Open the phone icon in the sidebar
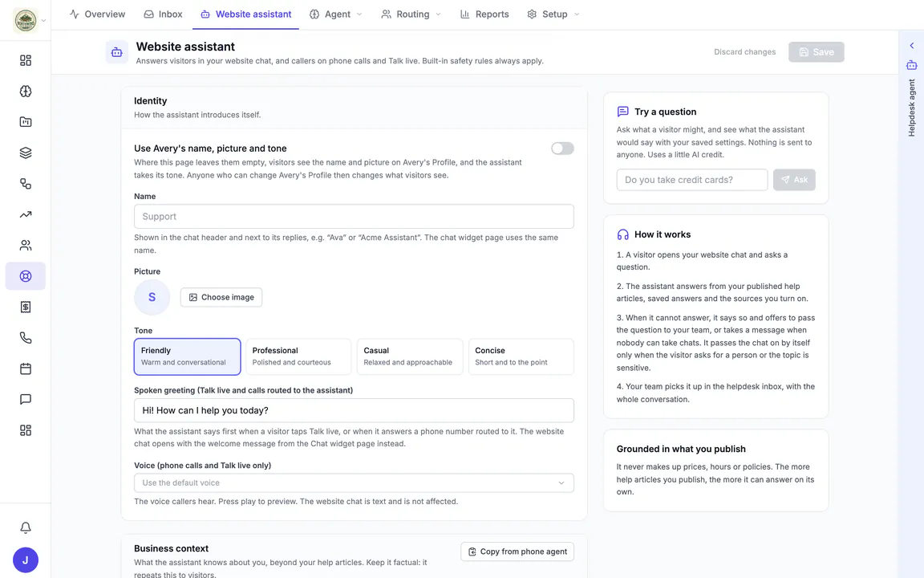This screenshot has height=578, width=924. pos(26,337)
